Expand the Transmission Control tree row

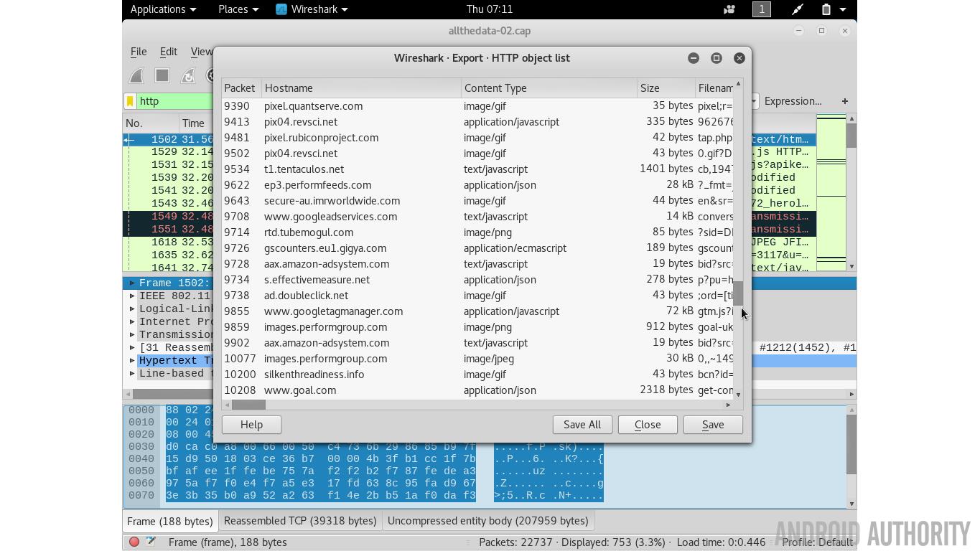pyautogui.click(x=132, y=334)
